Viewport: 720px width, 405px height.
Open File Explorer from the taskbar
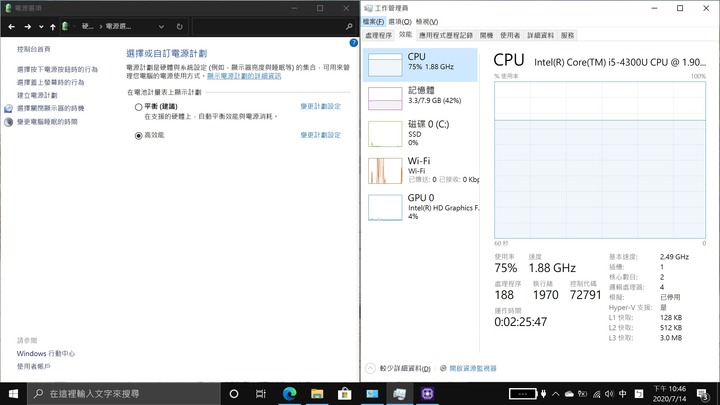(x=317, y=394)
